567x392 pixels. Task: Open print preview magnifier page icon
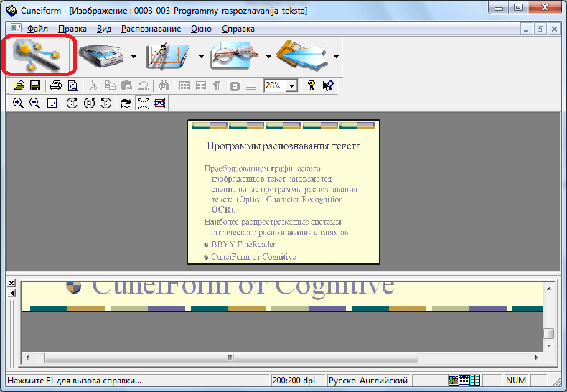[72, 85]
